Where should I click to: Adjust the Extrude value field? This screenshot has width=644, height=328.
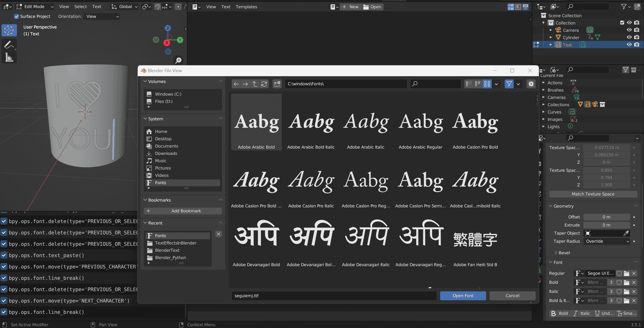[x=607, y=225]
